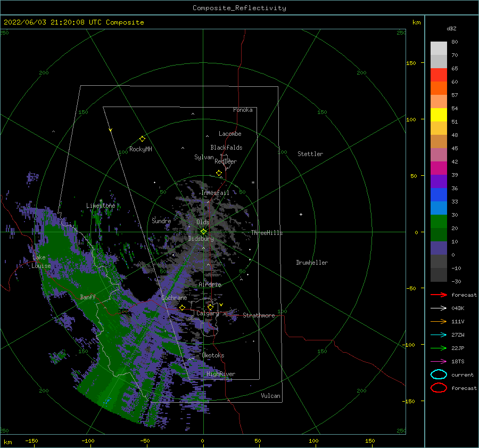This screenshot has width=479, height=448.
Task: Click the Innisfail city label
Action: [x=216, y=193]
